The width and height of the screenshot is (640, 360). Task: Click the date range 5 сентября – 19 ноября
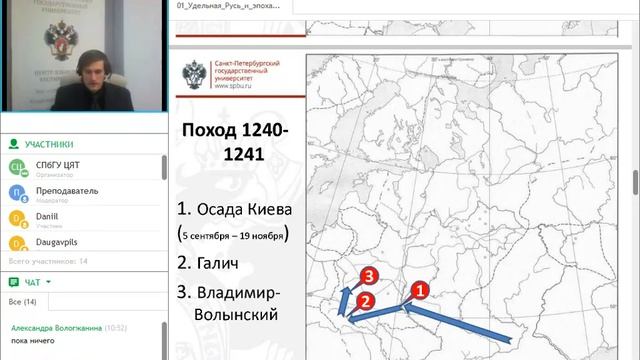tap(233, 236)
